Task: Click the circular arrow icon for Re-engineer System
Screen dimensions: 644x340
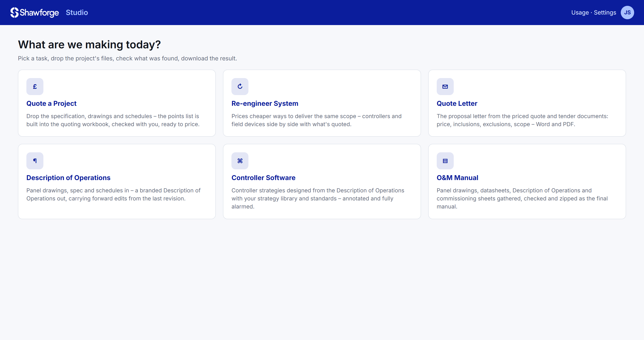Action: [x=240, y=87]
